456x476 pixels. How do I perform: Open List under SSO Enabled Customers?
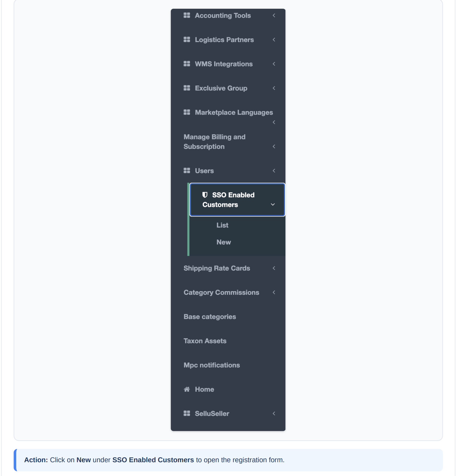222,225
